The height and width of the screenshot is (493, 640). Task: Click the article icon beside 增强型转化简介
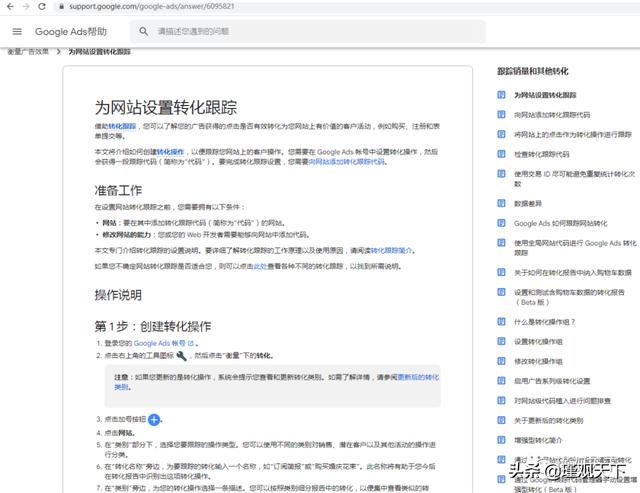pos(501,440)
